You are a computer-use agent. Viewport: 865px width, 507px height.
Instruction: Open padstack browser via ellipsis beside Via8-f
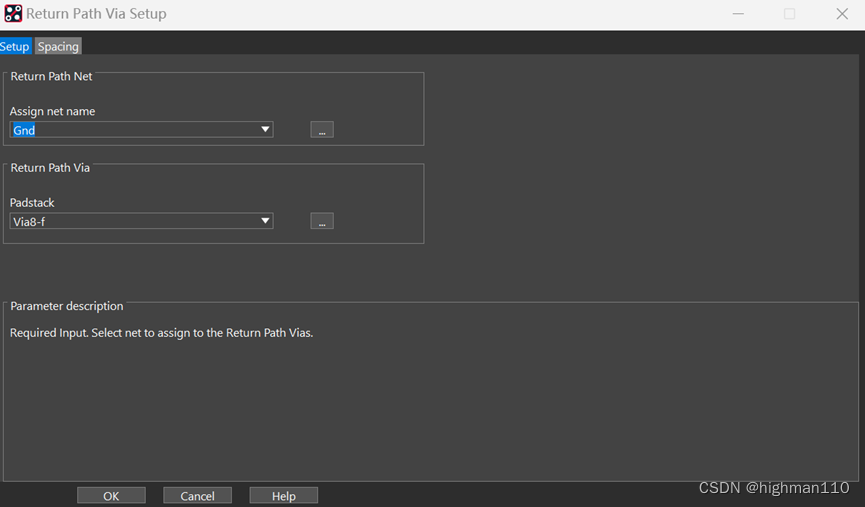321,222
